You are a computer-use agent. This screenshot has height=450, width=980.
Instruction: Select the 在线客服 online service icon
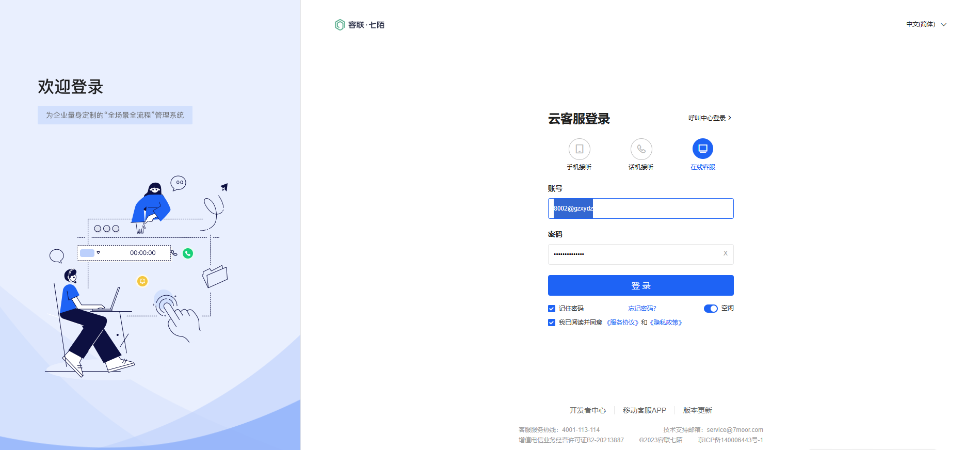click(x=703, y=149)
